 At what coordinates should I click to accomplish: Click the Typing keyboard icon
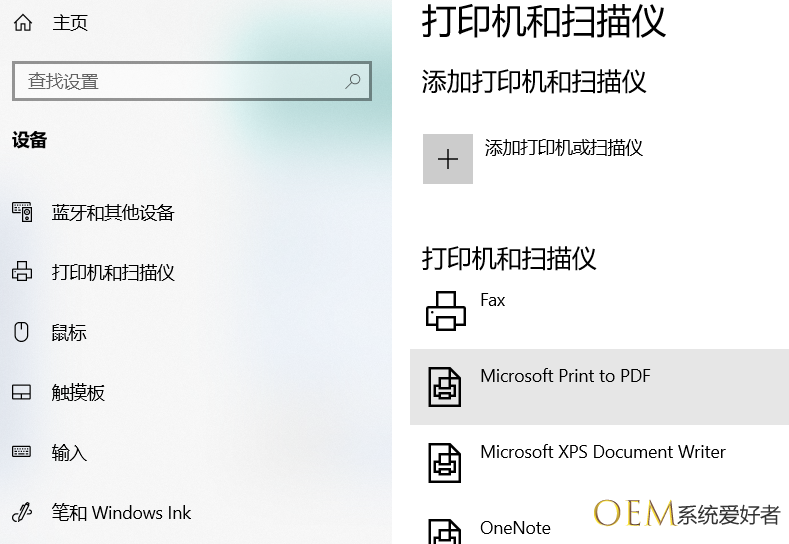(x=22, y=452)
